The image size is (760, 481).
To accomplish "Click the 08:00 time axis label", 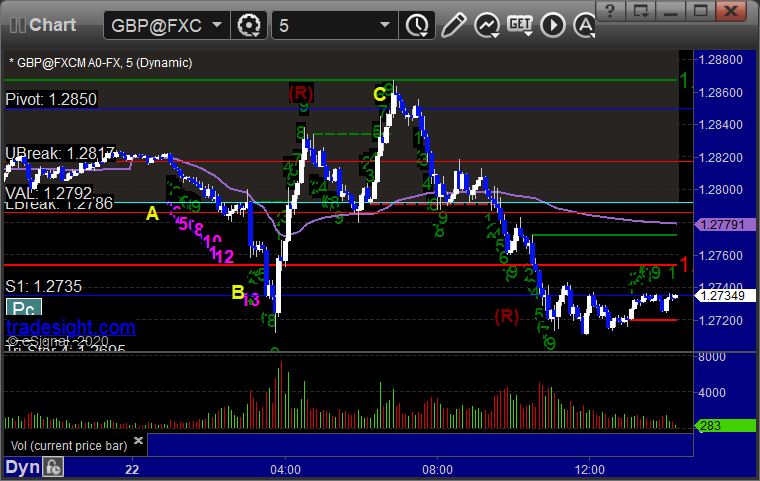I will (437, 470).
